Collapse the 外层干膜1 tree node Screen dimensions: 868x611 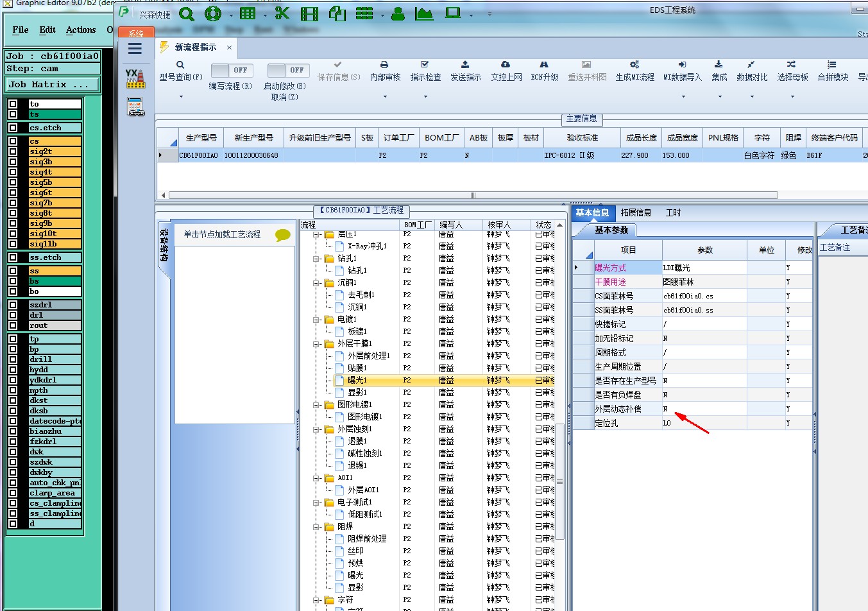point(317,343)
